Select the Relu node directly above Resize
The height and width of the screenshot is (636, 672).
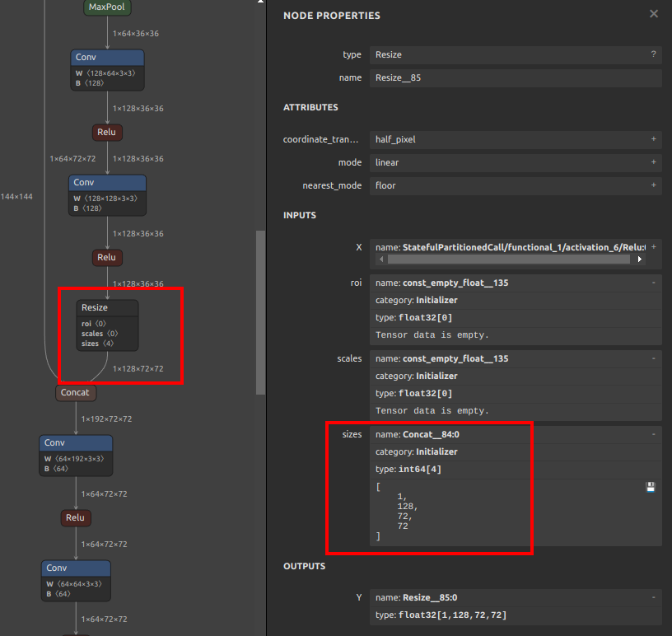pyautogui.click(x=107, y=257)
